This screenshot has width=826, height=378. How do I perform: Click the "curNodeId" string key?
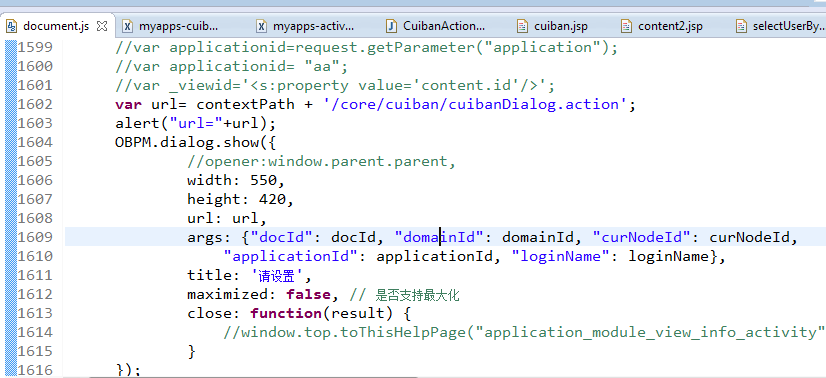tap(641, 237)
